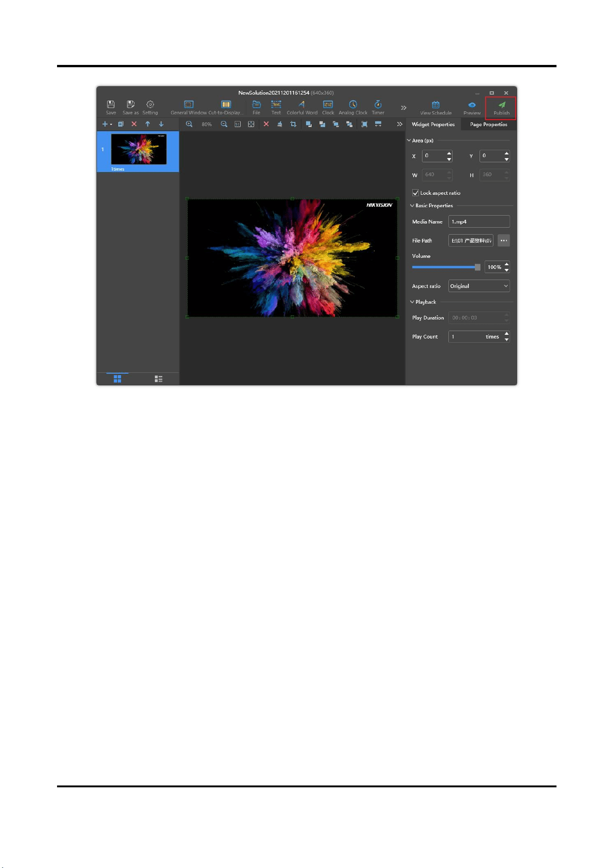
Task: Increase the X position value
Action: [x=449, y=153]
